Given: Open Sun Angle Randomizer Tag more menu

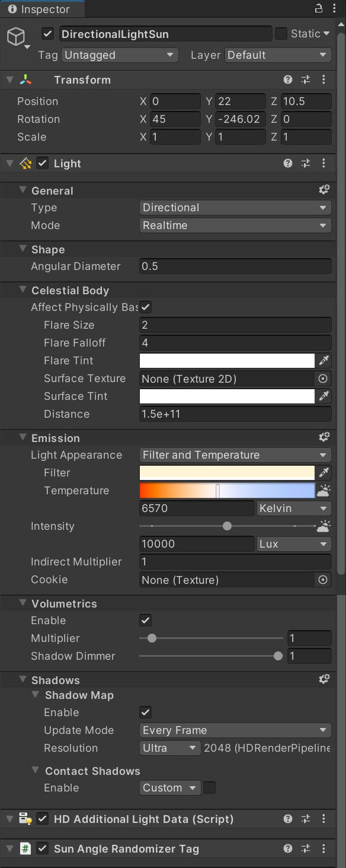Looking at the screenshot, I should pyautogui.click(x=323, y=848).
